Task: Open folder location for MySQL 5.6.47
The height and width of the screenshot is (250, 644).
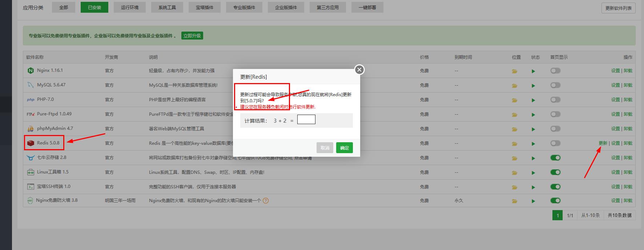Action: pos(515,86)
